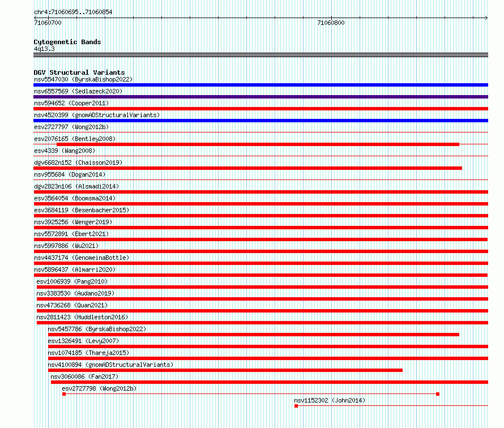Click left red endpoint square of esv2727798
The width and height of the screenshot is (504, 428).
[x=64, y=394]
